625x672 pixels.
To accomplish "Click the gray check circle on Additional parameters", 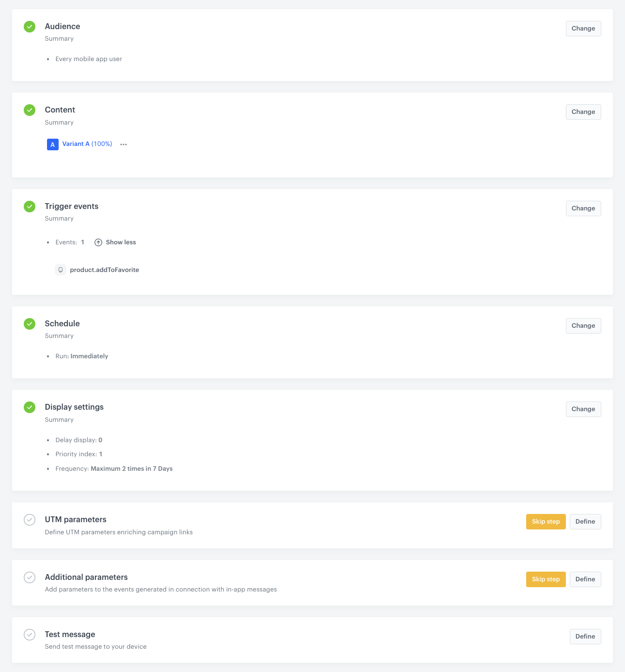I will click(x=30, y=577).
